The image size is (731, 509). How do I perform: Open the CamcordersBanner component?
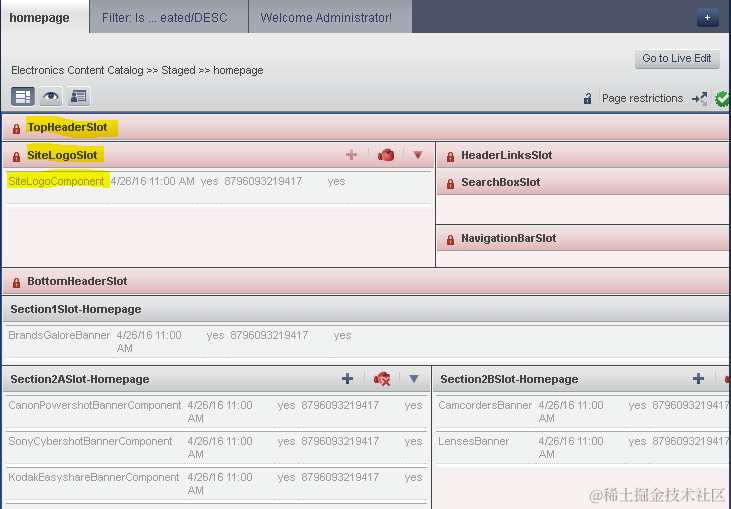[485, 405]
